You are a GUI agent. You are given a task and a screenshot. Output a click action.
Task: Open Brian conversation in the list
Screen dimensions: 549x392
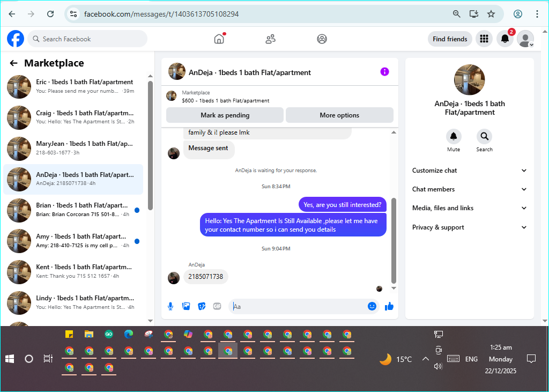click(73, 210)
